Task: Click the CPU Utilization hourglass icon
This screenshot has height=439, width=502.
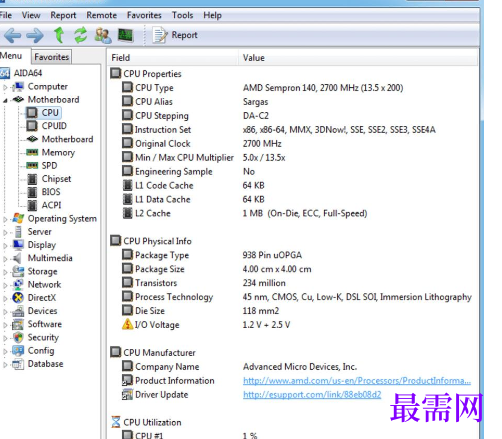Action: tap(115, 422)
